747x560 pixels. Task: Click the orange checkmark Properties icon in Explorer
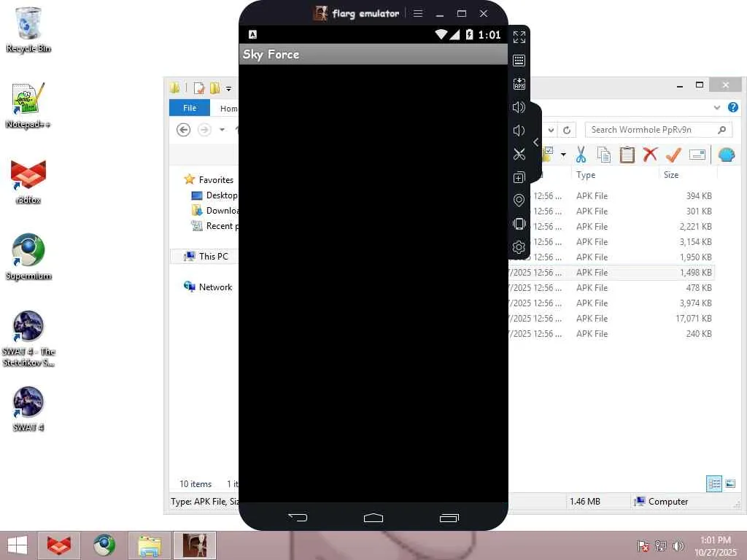click(x=673, y=155)
